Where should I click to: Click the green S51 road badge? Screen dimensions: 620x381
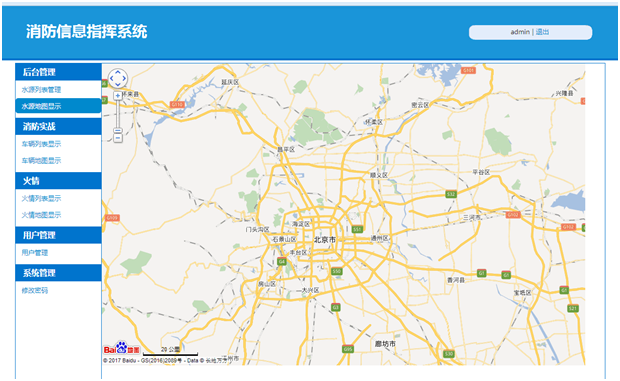point(357,229)
